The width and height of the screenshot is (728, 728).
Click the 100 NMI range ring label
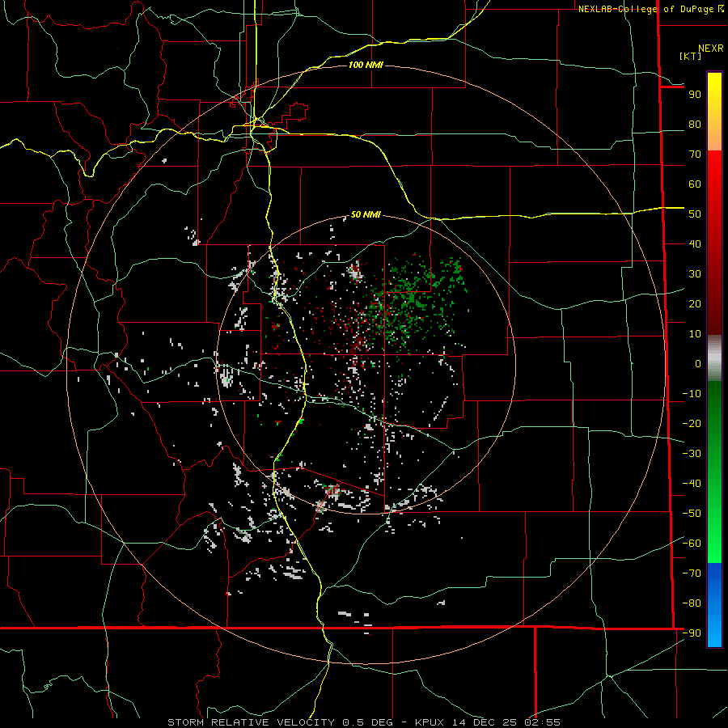click(x=366, y=65)
